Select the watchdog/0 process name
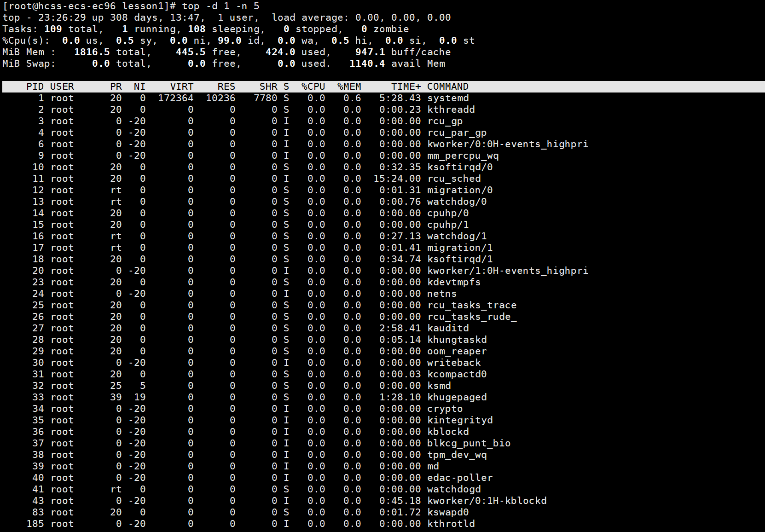Image resolution: width=765 pixels, height=532 pixels. click(x=457, y=202)
